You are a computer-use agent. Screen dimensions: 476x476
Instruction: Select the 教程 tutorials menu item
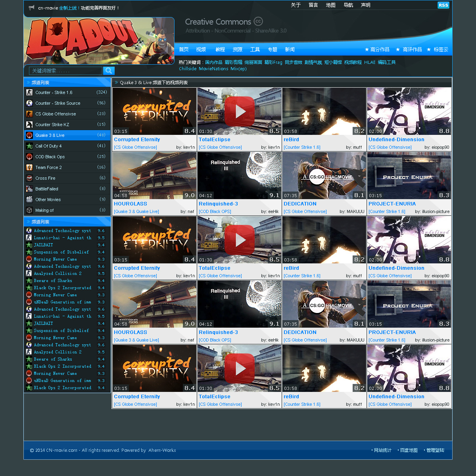[x=220, y=50]
